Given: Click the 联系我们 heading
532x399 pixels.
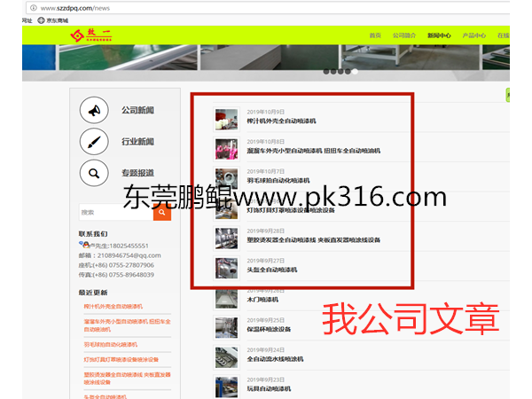Looking at the screenshot, I should pyautogui.click(x=93, y=234).
